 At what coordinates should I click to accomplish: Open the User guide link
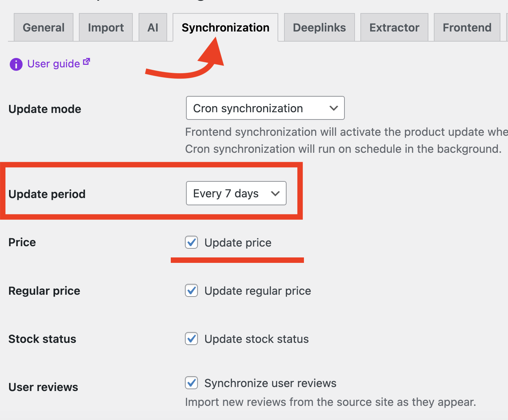pos(54,64)
